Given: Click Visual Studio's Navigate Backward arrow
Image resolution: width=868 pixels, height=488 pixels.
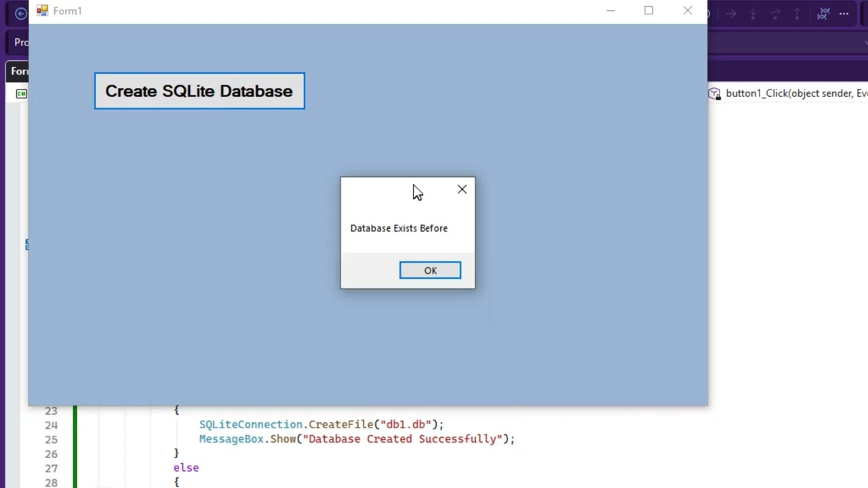Looking at the screenshot, I should pyautogui.click(x=20, y=13).
